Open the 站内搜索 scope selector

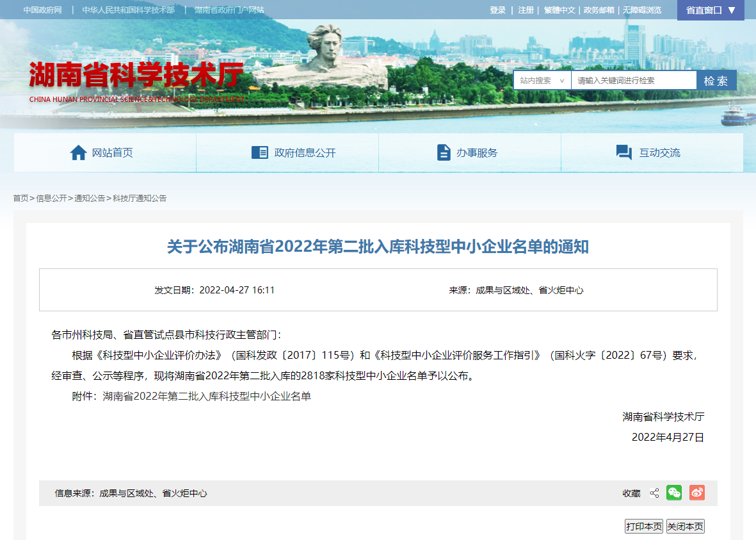542,79
